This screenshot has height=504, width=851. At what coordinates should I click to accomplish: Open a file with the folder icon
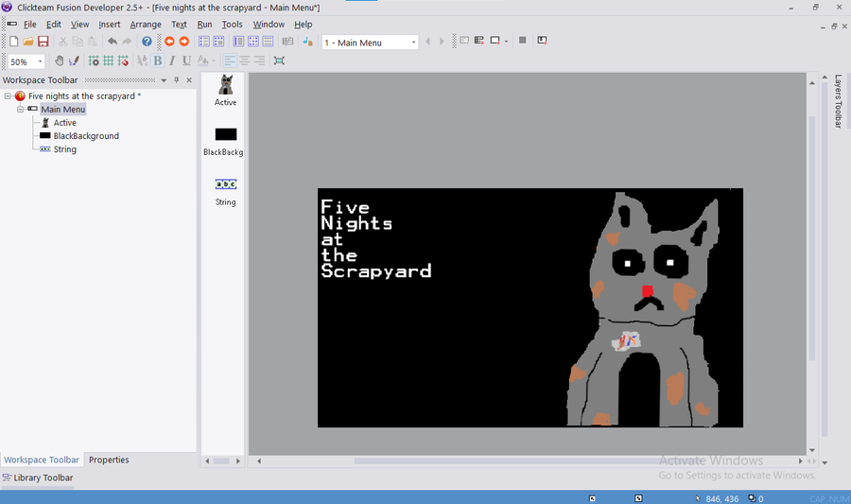[28, 42]
